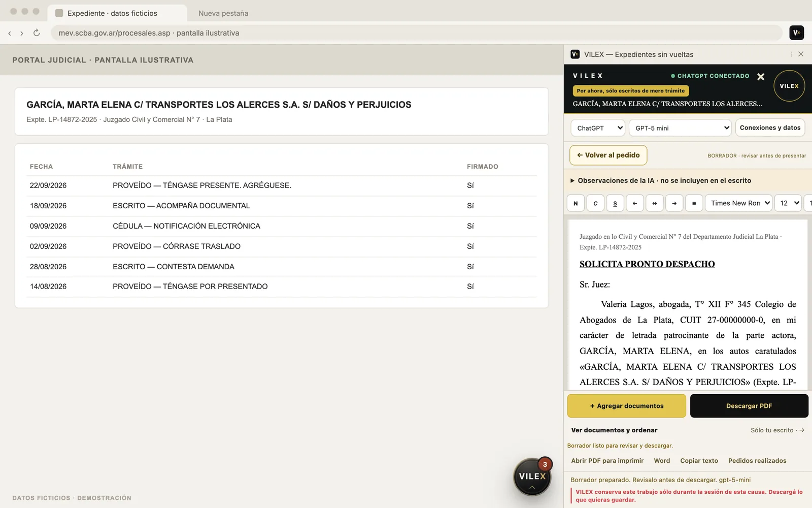Click the round VILEX logo in the dark header
Screen dimensions: 812x508
click(x=789, y=86)
